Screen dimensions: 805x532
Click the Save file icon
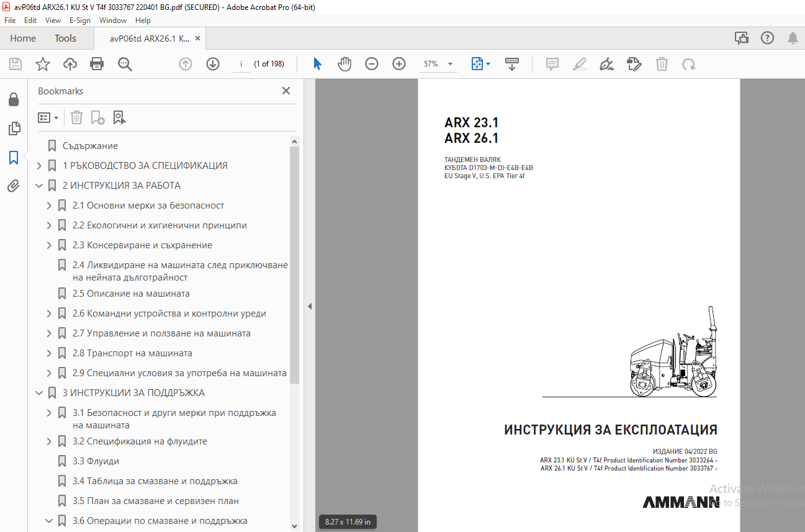pyautogui.click(x=16, y=64)
